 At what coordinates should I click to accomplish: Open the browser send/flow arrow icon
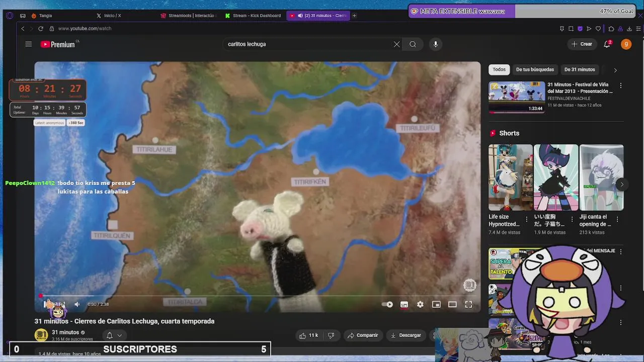[589, 29]
